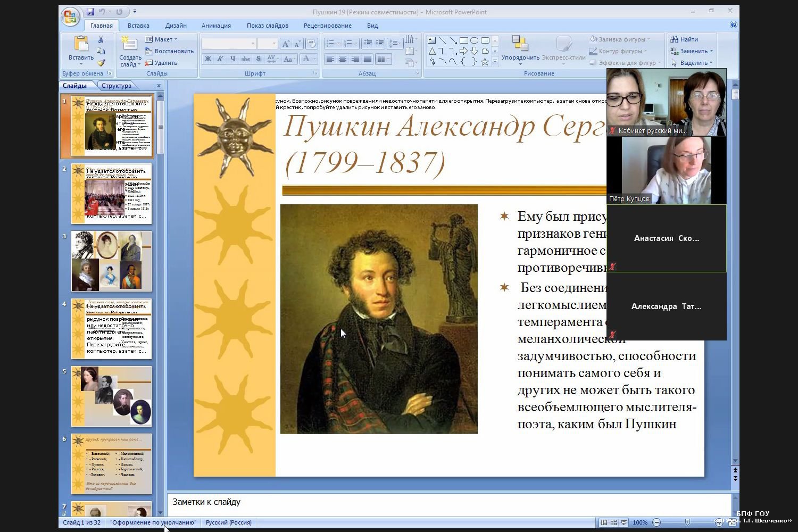Clear formatting with the eraser icon

click(312, 44)
